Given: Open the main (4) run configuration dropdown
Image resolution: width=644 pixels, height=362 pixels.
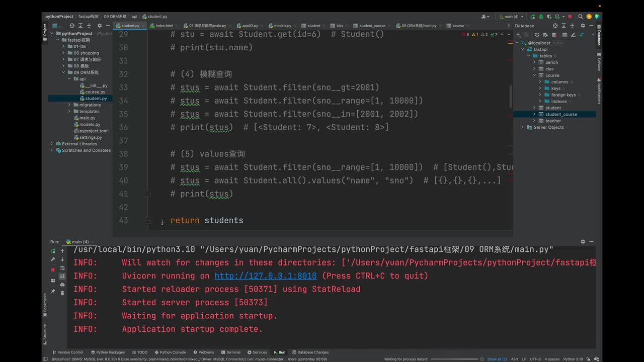Looking at the screenshot, I should 511,17.
